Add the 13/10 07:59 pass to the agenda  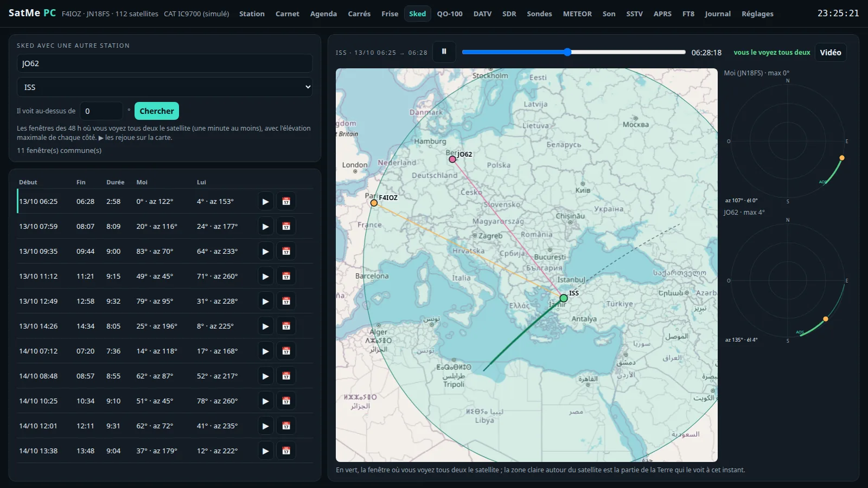[286, 227]
